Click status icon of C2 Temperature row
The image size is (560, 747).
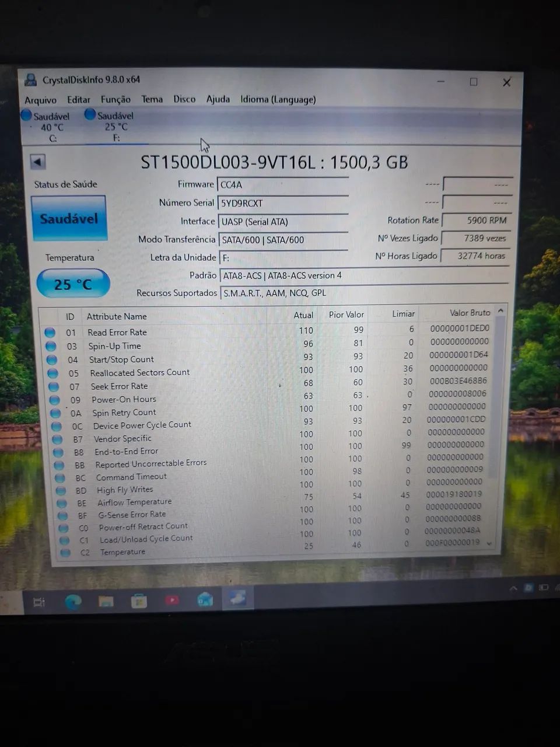pyautogui.click(x=66, y=552)
